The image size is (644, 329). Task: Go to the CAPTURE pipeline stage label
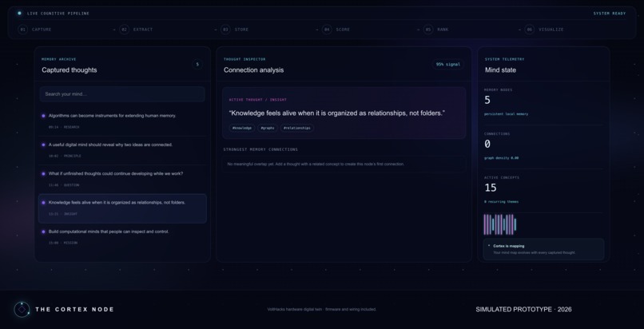pyautogui.click(x=42, y=30)
